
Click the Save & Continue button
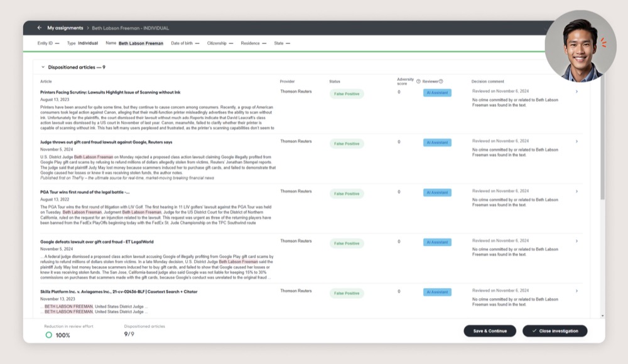(x=489, y=331)
